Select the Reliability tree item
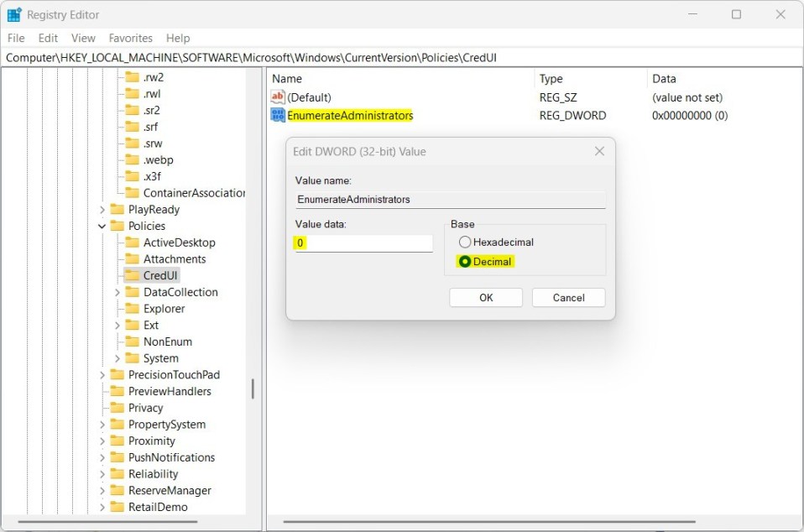The image size is (804, 532). [153, 473]
